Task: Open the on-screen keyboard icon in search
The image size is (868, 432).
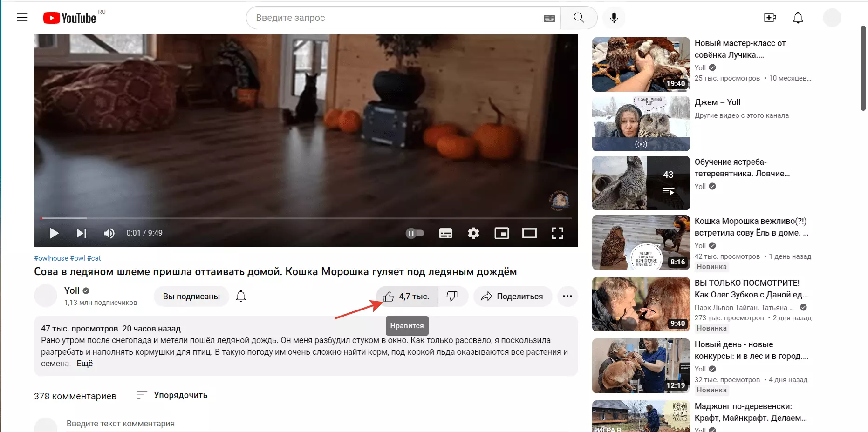Action: pyautogui.click(x=549, y=18)
